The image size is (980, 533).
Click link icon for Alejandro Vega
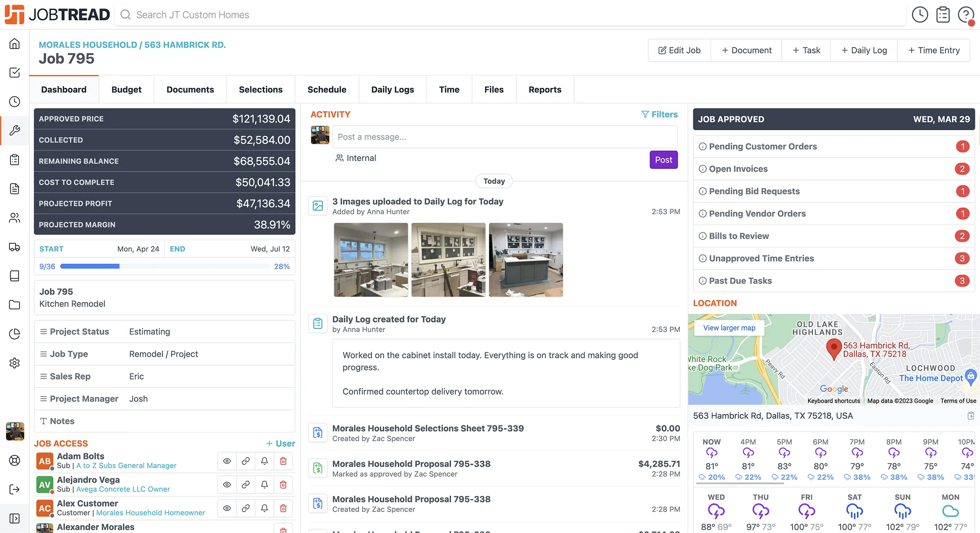[245, 485]
